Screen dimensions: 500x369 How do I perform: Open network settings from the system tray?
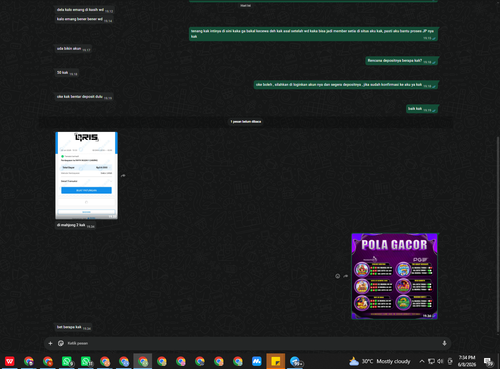(431, 361)
